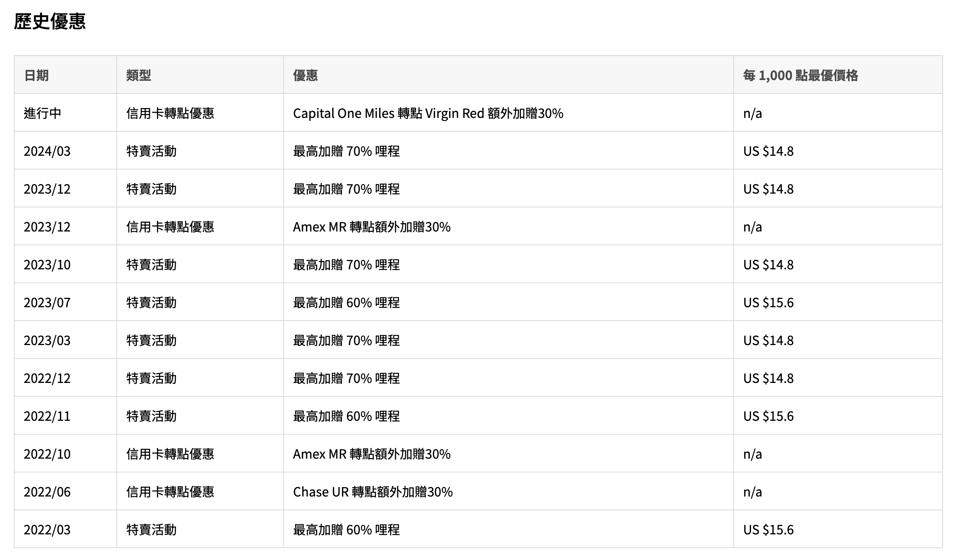Select the 2022/03 date cell
The image size is (960, 560).
pos(47,530)
